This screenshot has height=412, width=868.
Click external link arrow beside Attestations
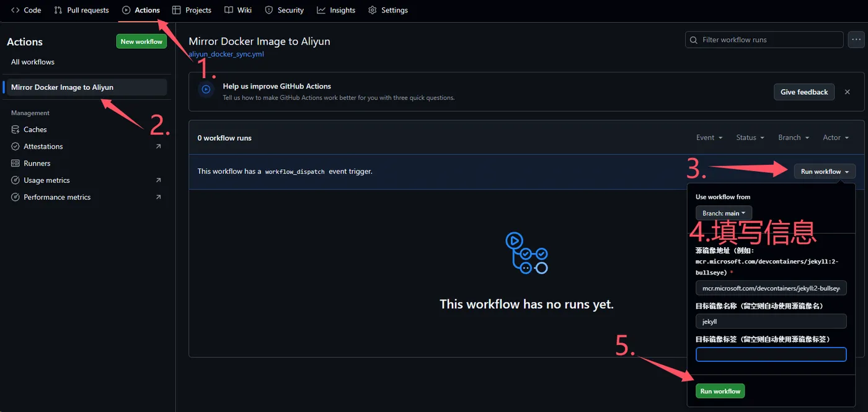click(158, 146)
